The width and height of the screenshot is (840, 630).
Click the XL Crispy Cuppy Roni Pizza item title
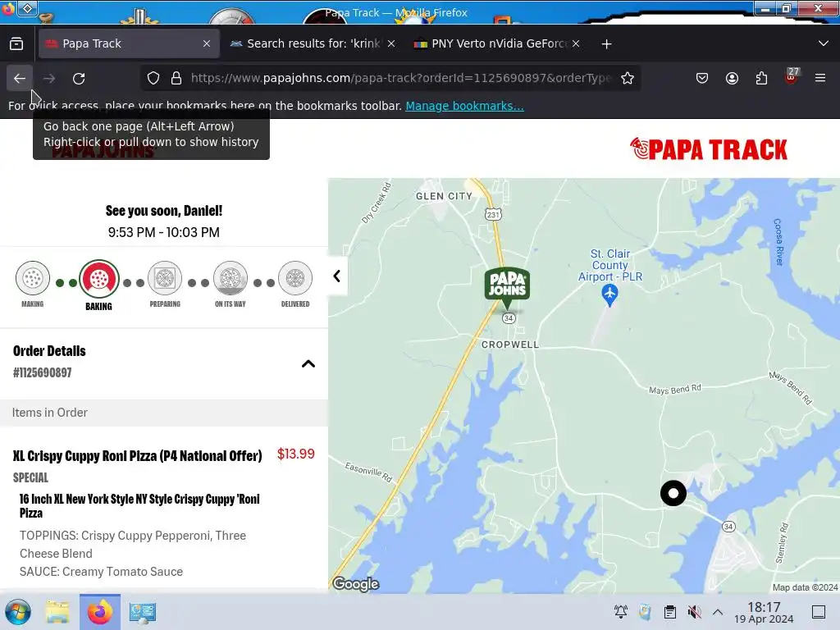[138, 456]
